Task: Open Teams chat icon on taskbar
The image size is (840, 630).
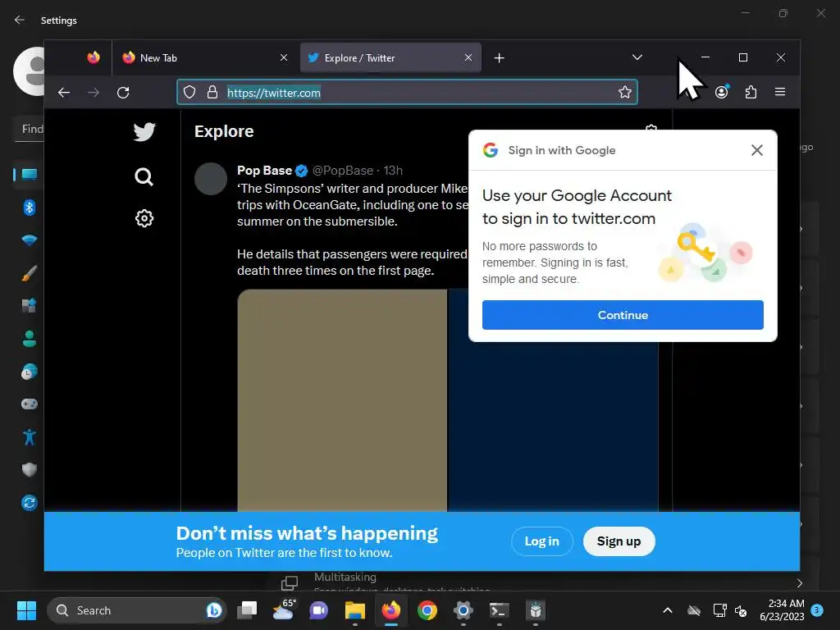Action: [319, 610]
